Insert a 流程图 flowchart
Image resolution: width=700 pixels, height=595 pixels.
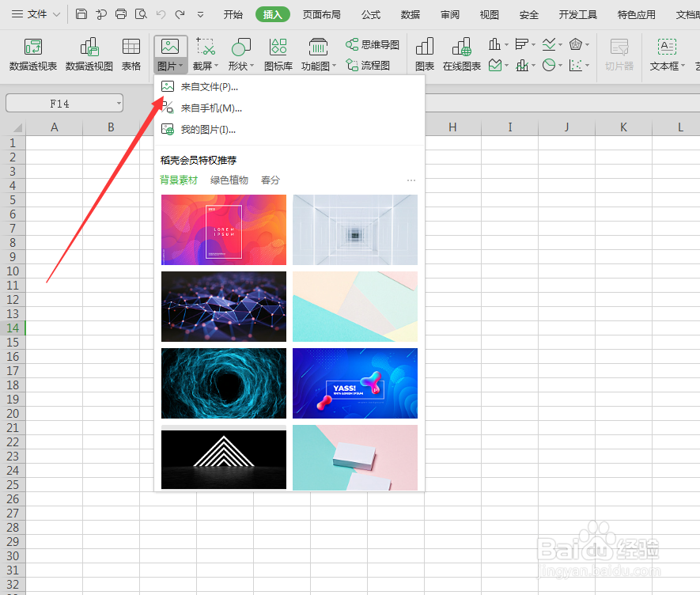[x=368, y=66]
